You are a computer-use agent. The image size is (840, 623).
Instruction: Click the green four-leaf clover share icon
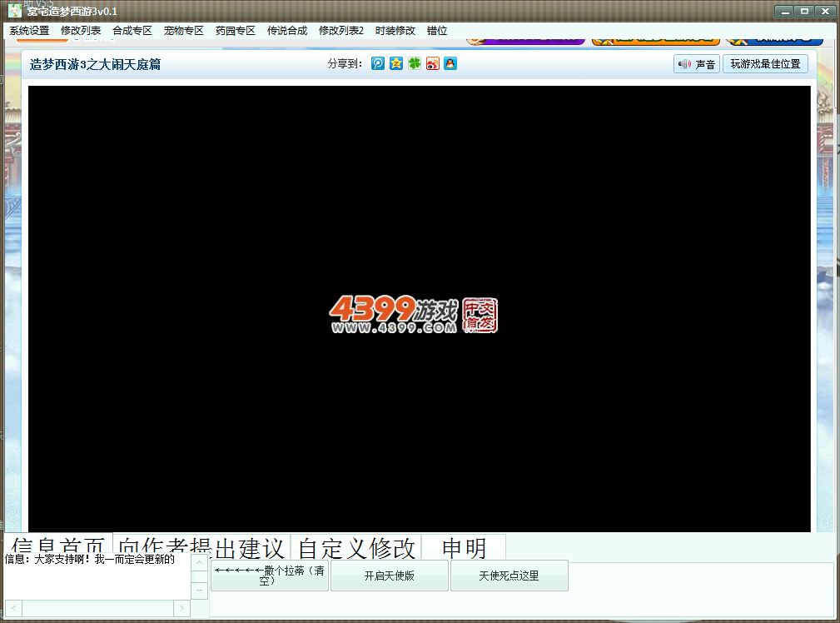[414, 64]
